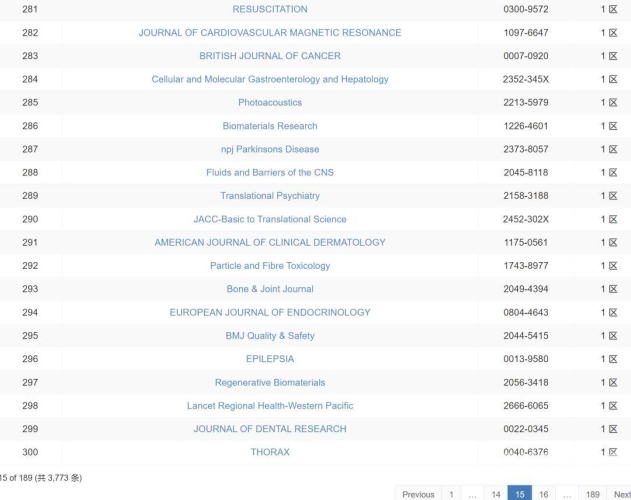The image size is (631, 500).
Task: Select the EPILEPSIA journal link
Action: (270, 359)
